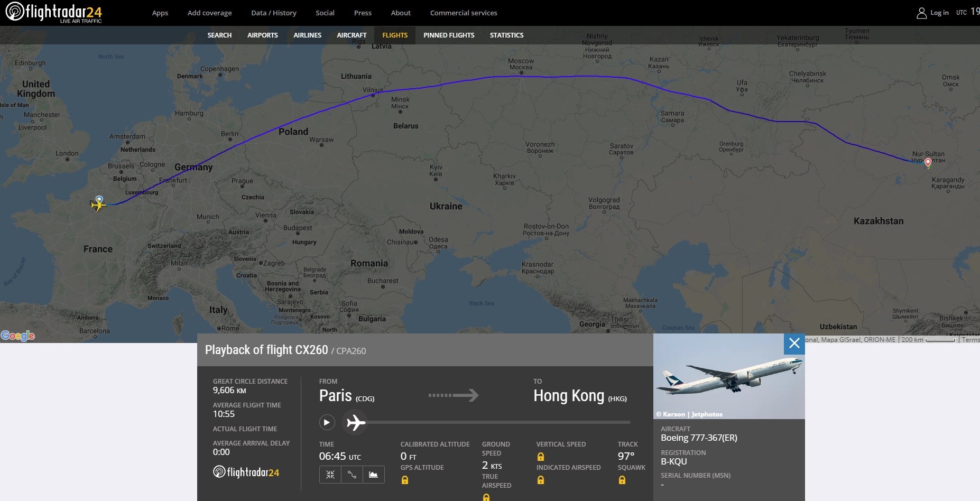Click the Log in link
This screenshot has height=501, width=980.
tap(939, 13)
